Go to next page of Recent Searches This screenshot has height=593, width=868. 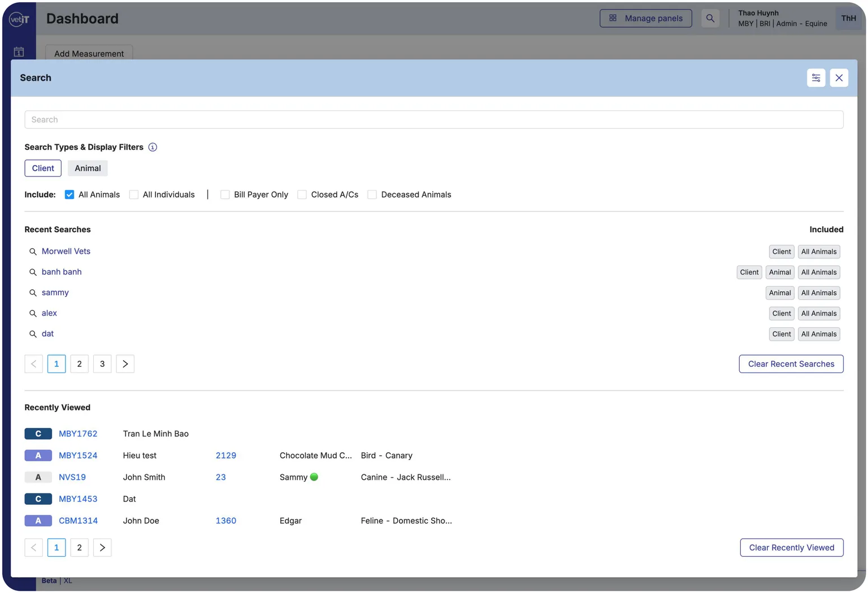(125, 364)
